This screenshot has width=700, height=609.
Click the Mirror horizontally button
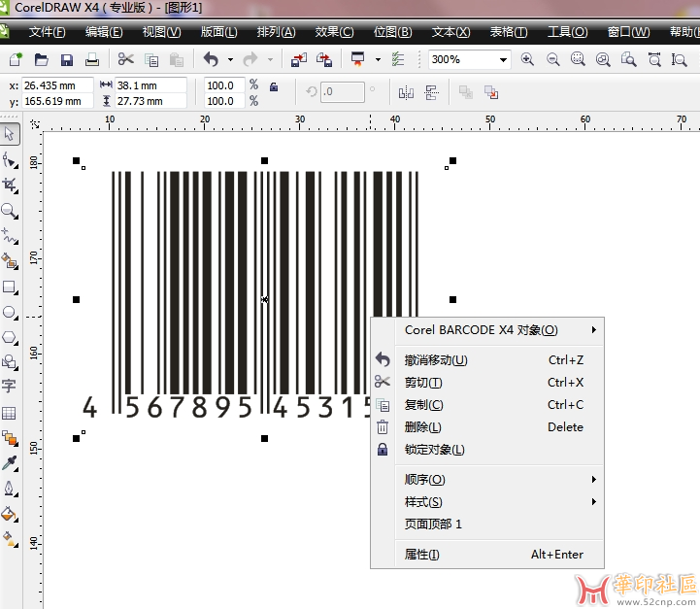pos(406,93)
